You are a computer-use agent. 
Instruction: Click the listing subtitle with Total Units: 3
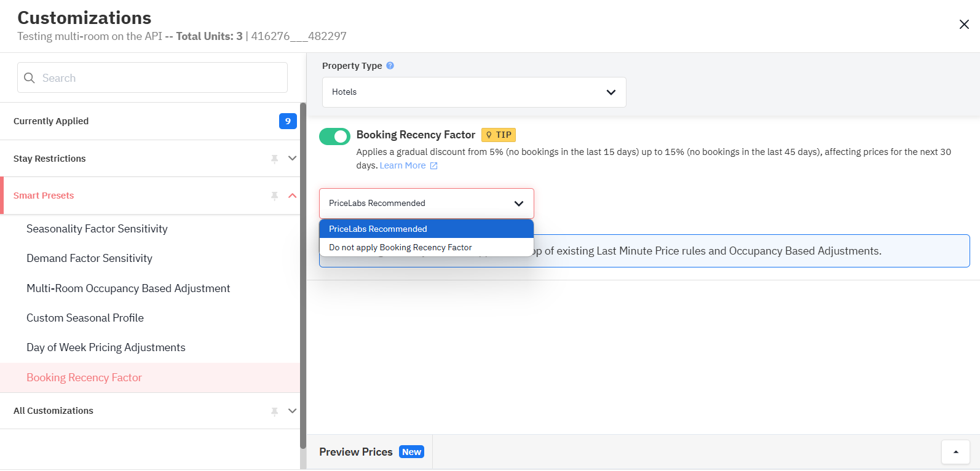click(x=182, y=36)
